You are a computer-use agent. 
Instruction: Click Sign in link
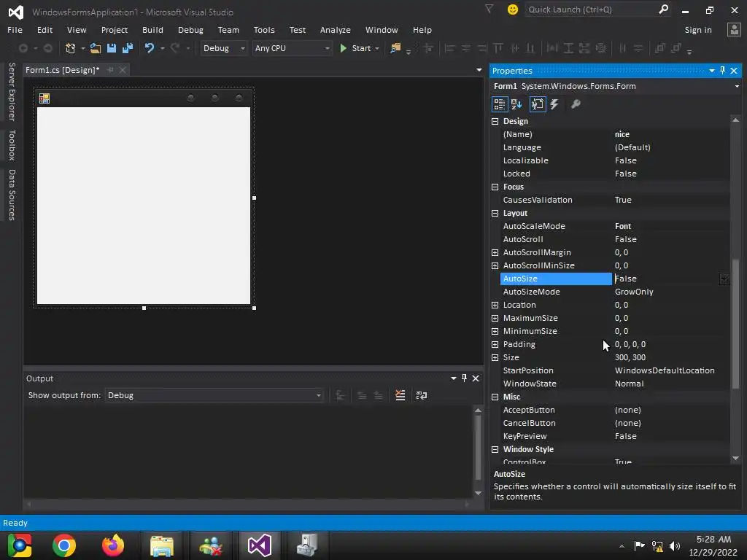(x=698, y=29)
